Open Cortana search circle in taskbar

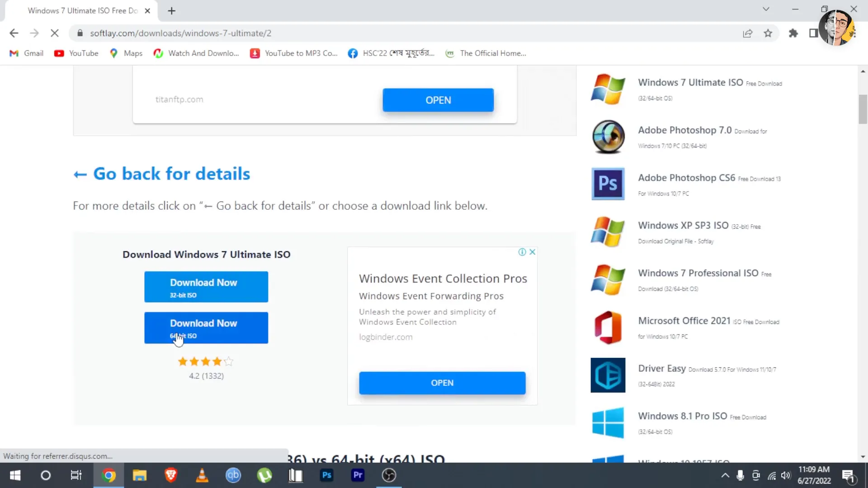pyautogui.click(x=46, y=475)
